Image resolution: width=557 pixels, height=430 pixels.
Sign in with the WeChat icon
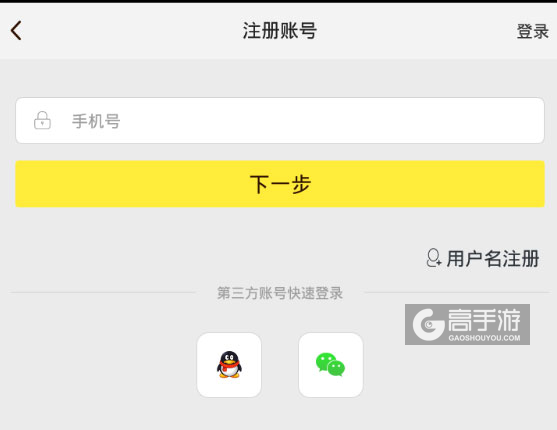pyautogui.click(x=330, y=364)
